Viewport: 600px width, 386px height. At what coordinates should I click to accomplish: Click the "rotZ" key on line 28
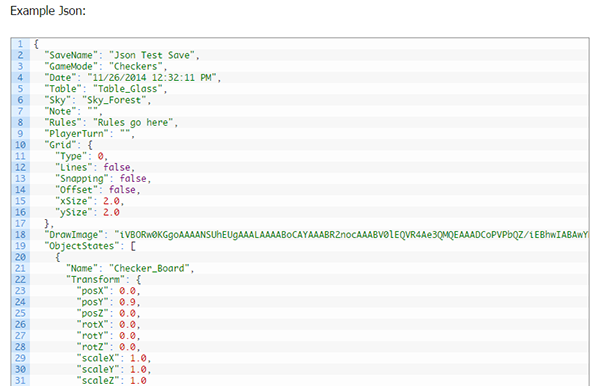click(93, 347)
